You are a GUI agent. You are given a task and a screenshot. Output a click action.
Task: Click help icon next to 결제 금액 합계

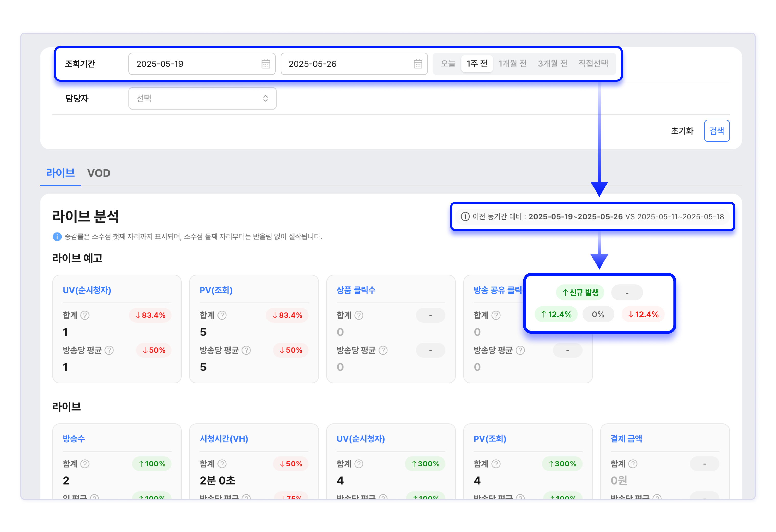(633, 464)
